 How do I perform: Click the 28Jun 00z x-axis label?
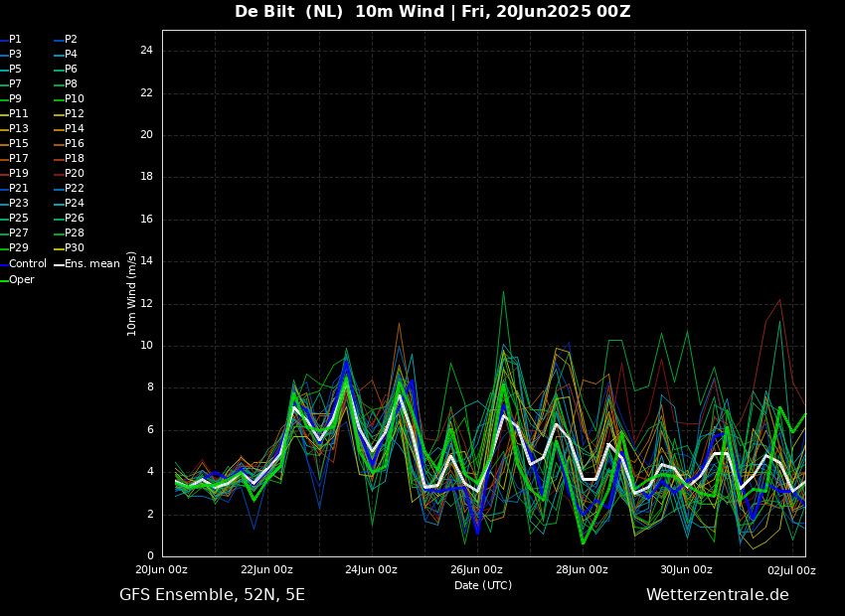[582, 569]
